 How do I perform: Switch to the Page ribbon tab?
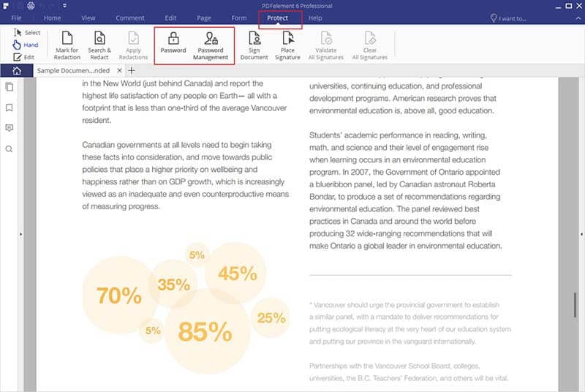[x=204, y=18]
